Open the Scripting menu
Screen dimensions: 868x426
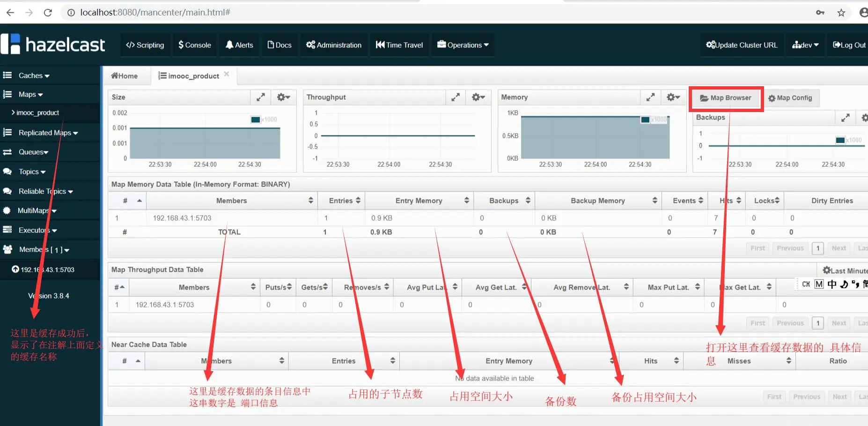pyautogui.click(x=145, y=45)
